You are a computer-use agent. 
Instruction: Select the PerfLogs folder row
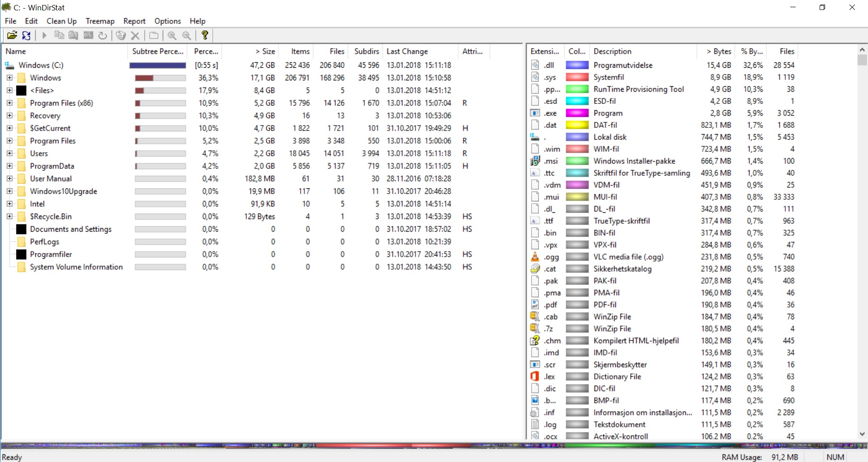[244, 242]
